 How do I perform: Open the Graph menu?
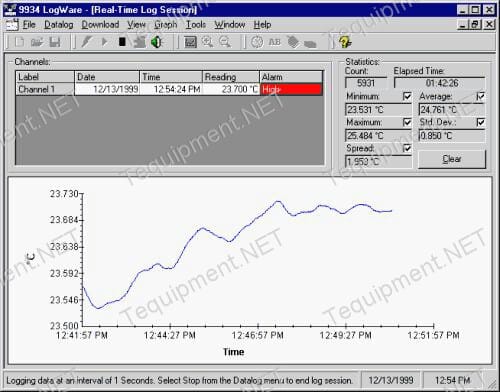[x=165, y=25]
